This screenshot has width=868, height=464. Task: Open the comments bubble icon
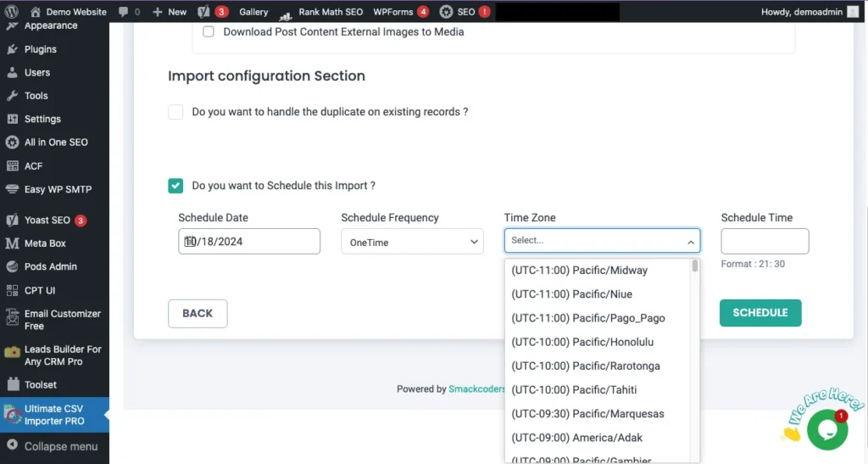pos(123,12)
